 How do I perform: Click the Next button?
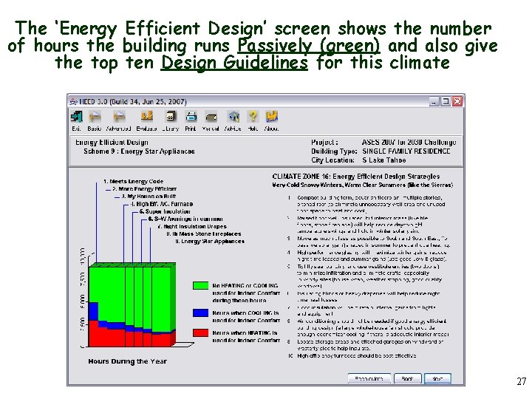pos(437,378)
